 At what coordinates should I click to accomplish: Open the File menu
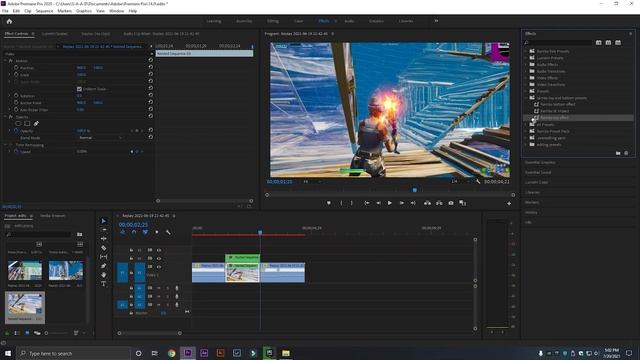point(5,11)
